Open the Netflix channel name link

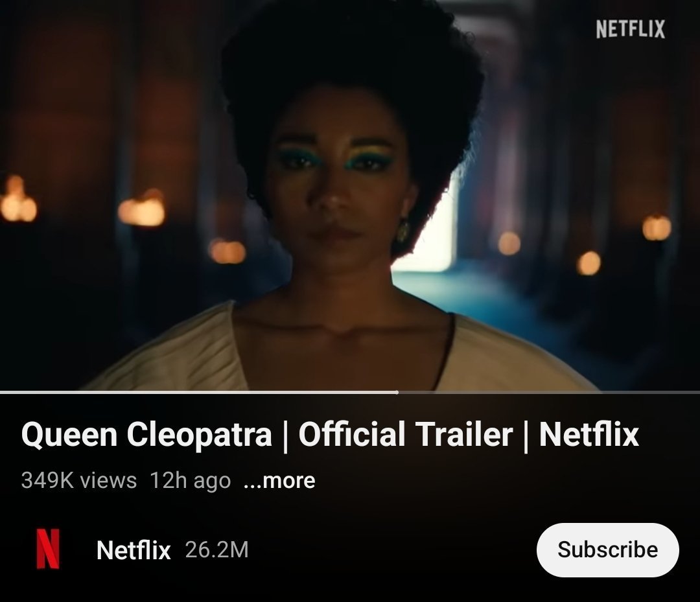click(x=134, y=550)
